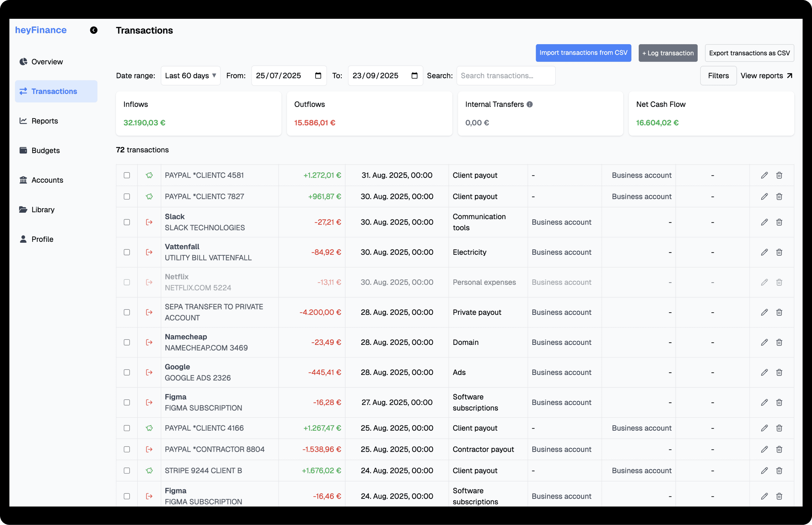Collapse the sidebar with the arrow icon
The height and width of the screenshot is (525, 812).
(x=94, y=30)
